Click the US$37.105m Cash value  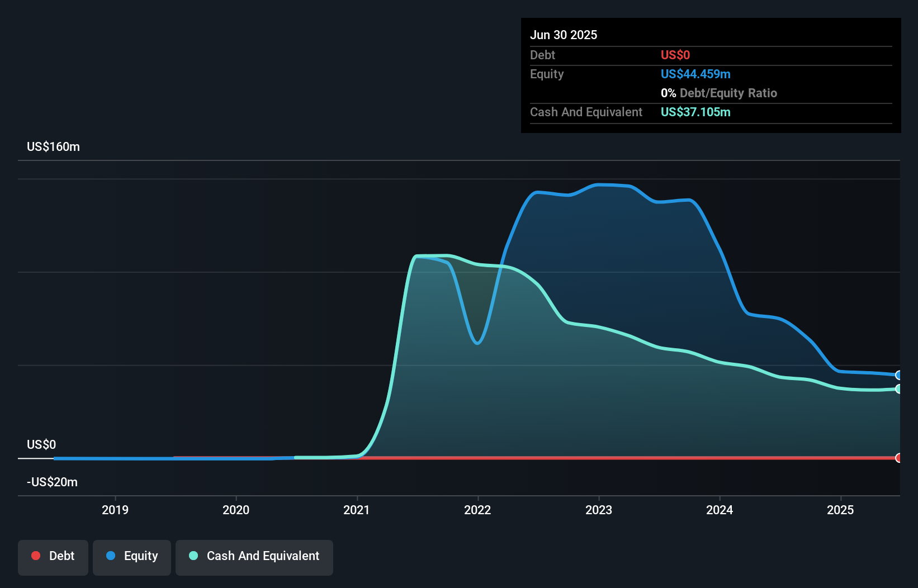(695, 112)
